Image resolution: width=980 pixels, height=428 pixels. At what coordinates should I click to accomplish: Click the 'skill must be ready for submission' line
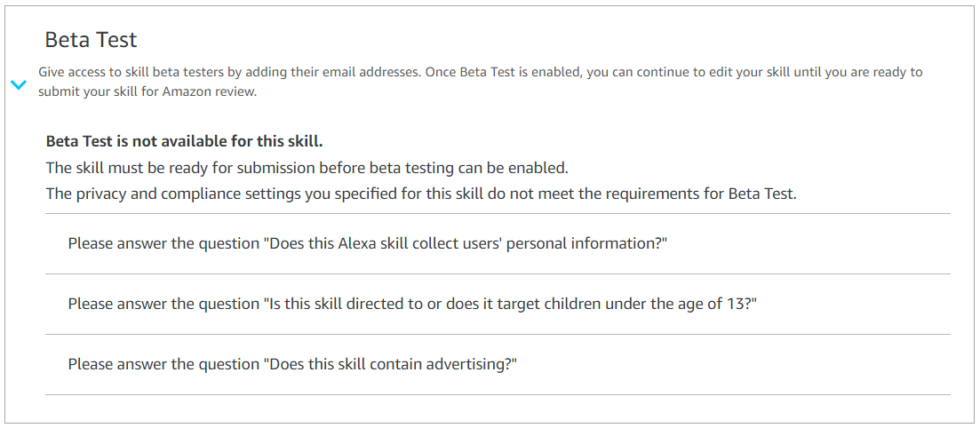307,168
